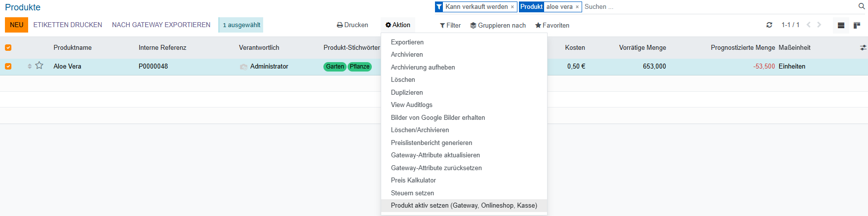The image size is (868, 216).
Task: Open the Favoriten dropdown
Action: point(552,25)
